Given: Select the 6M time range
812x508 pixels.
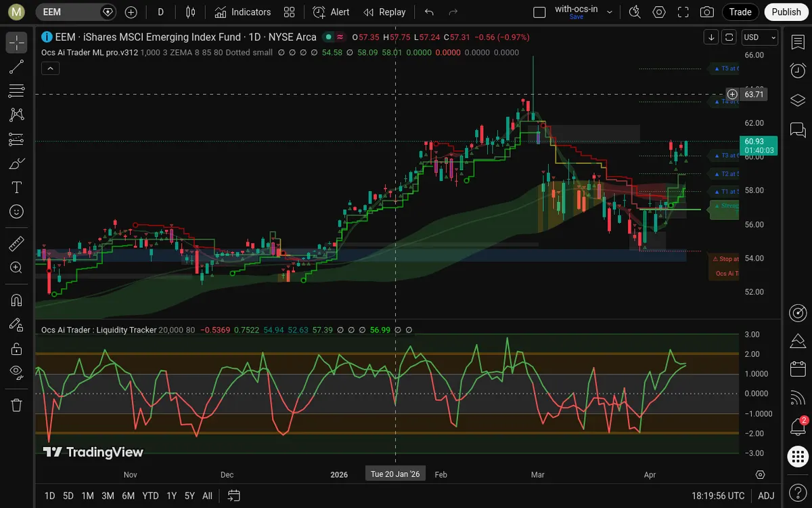Looking at the screenshot, I should 129,496.
